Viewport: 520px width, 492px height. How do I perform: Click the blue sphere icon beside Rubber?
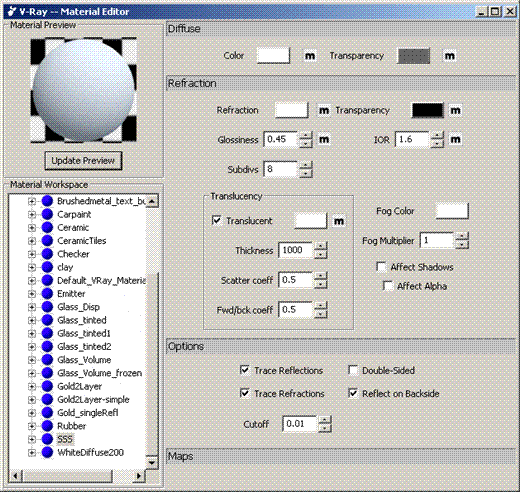tap(47, 426)
